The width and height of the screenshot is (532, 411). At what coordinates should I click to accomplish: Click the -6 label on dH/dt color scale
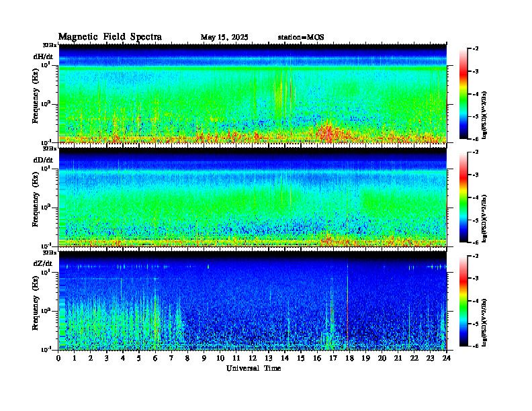tap(476, 139)
